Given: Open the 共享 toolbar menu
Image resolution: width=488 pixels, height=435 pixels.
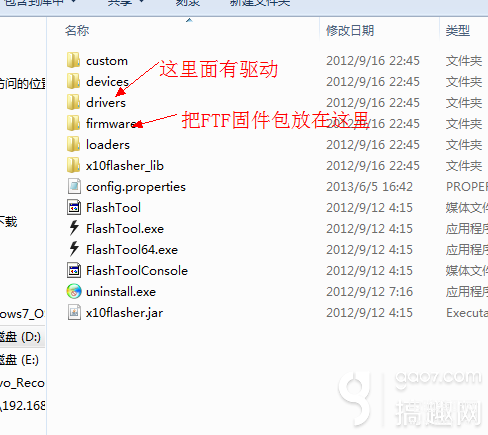Looking at the screenshot, I should pos(125,3).
